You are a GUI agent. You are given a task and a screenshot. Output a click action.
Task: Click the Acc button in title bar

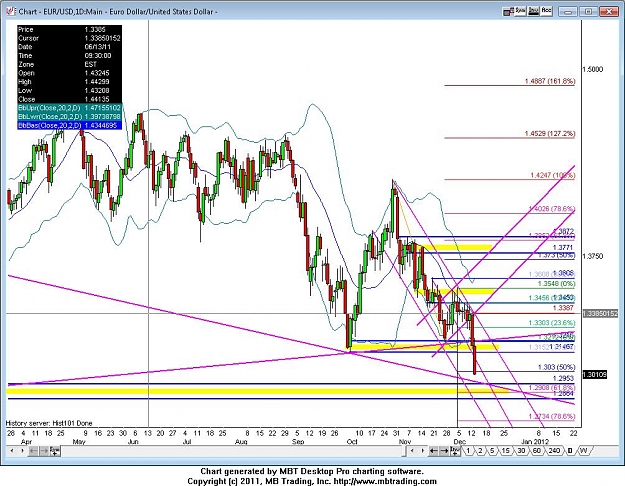[546, 11]
